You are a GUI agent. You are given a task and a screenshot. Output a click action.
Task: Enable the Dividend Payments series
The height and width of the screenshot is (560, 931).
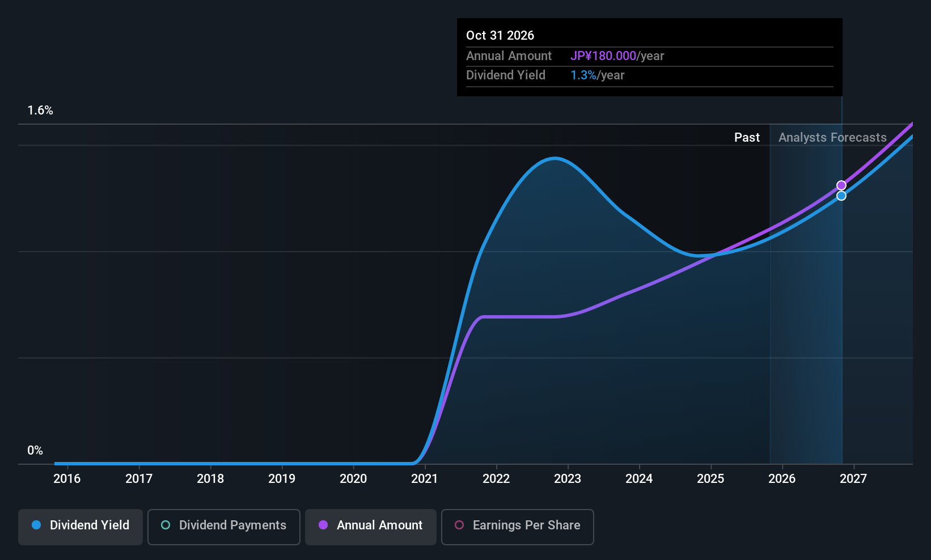[x=224, y=525]
